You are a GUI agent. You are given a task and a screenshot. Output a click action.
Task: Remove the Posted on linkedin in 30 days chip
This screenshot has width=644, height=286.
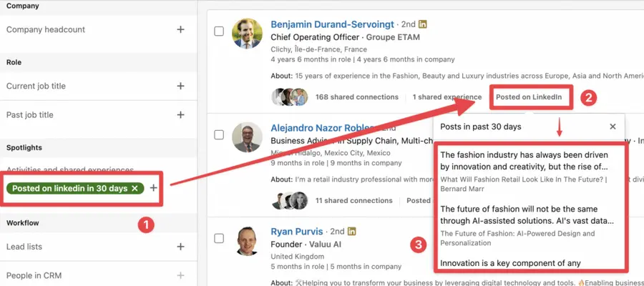tap(135, 188)
